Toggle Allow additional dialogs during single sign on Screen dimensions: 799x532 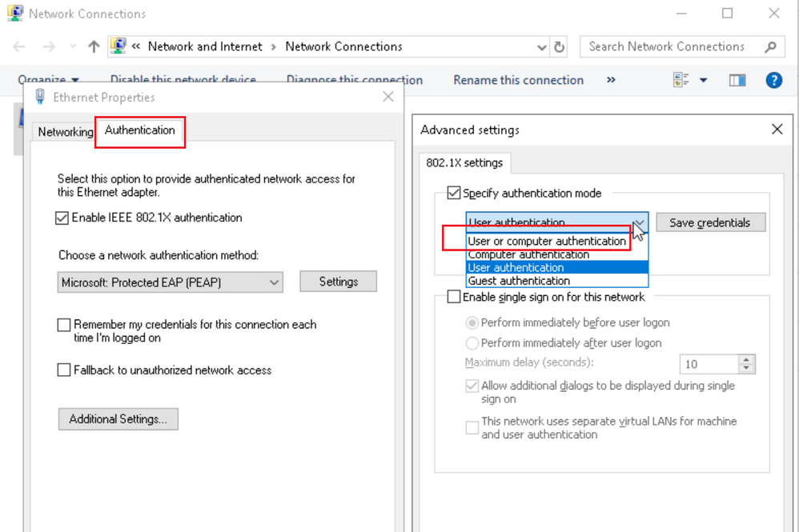[x=472, y=386]
